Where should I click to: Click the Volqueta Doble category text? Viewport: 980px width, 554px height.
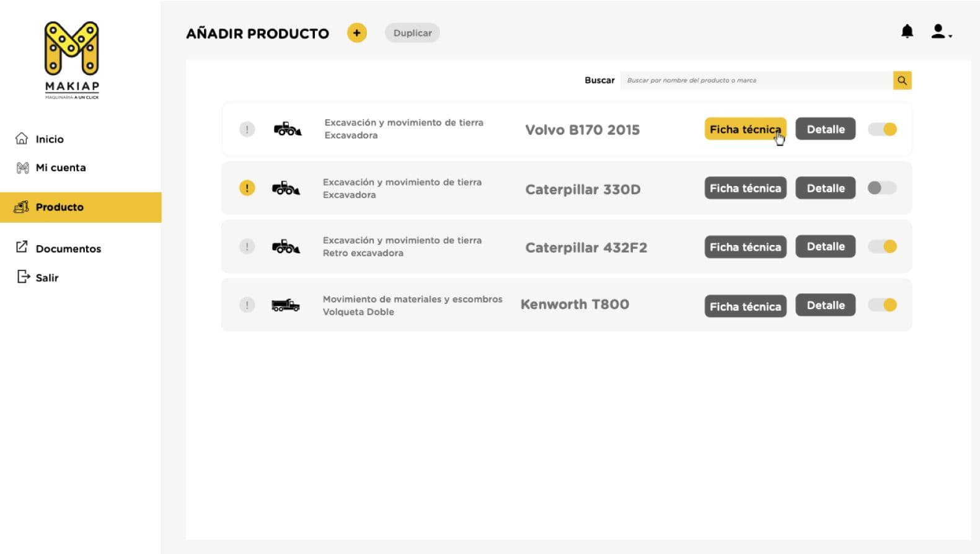click(x=358, y=312)
